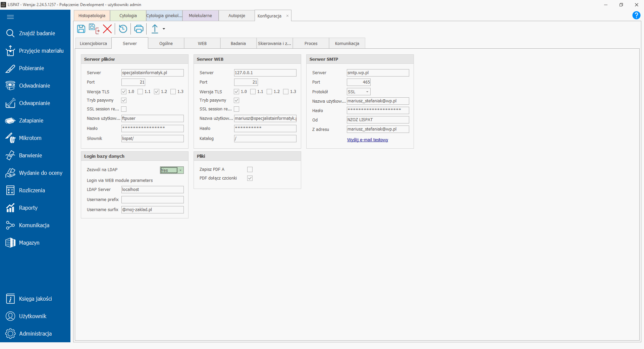Click the LDAP Server input field
The image size is (644, 349).
point(152,190)
